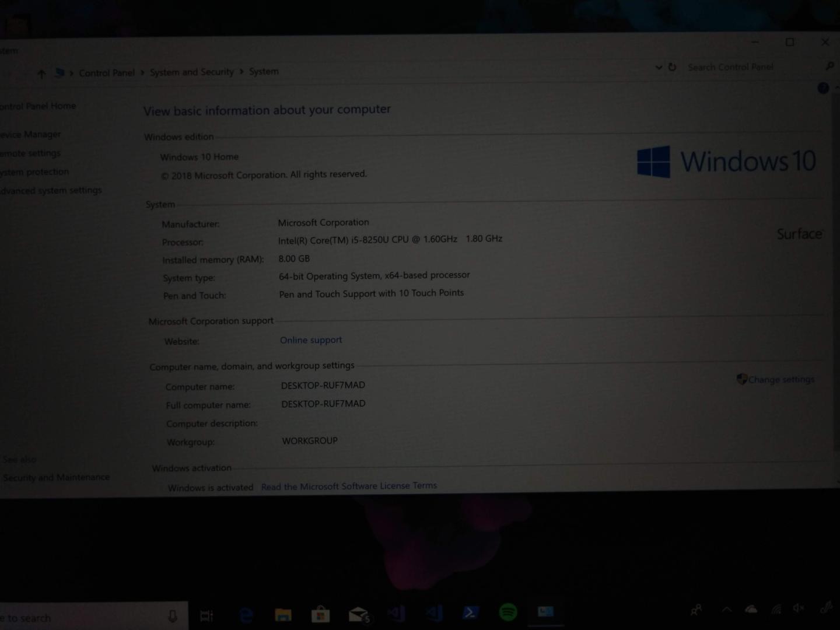
Task: Open the Wi-Fi network tray icon
Action: (776, 609)
